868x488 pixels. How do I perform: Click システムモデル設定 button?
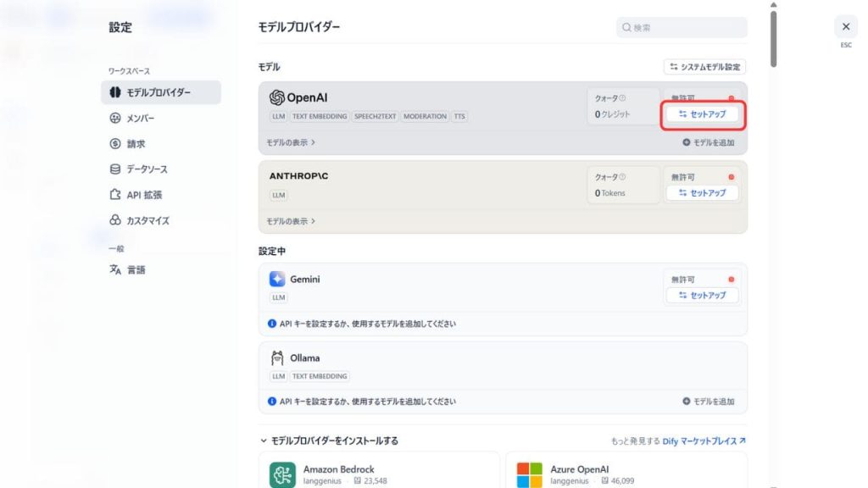[x=704, y=67]
